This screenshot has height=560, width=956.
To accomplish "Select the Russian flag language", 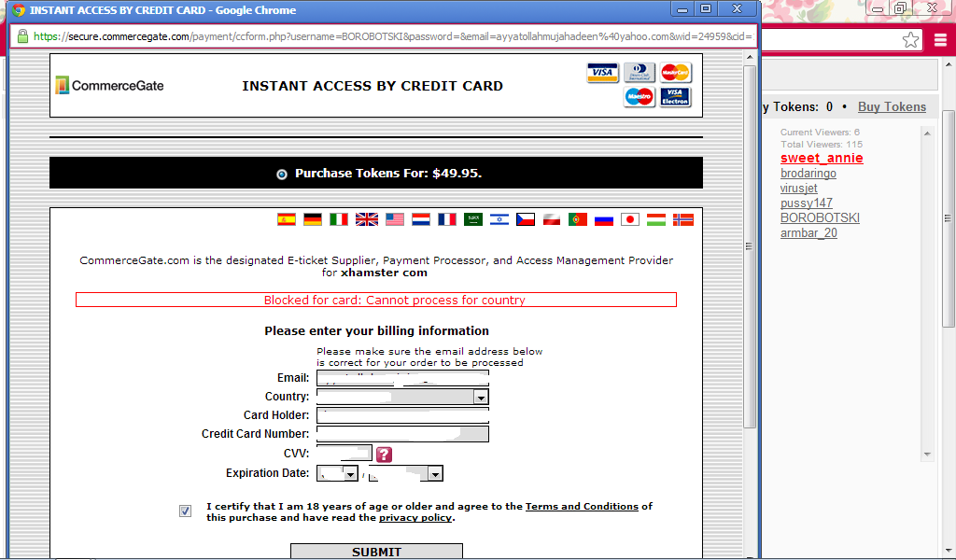I will (604, 219).
